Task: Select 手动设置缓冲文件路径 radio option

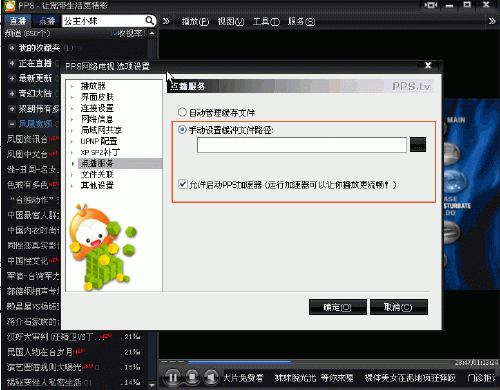Action: pos(182,129)
